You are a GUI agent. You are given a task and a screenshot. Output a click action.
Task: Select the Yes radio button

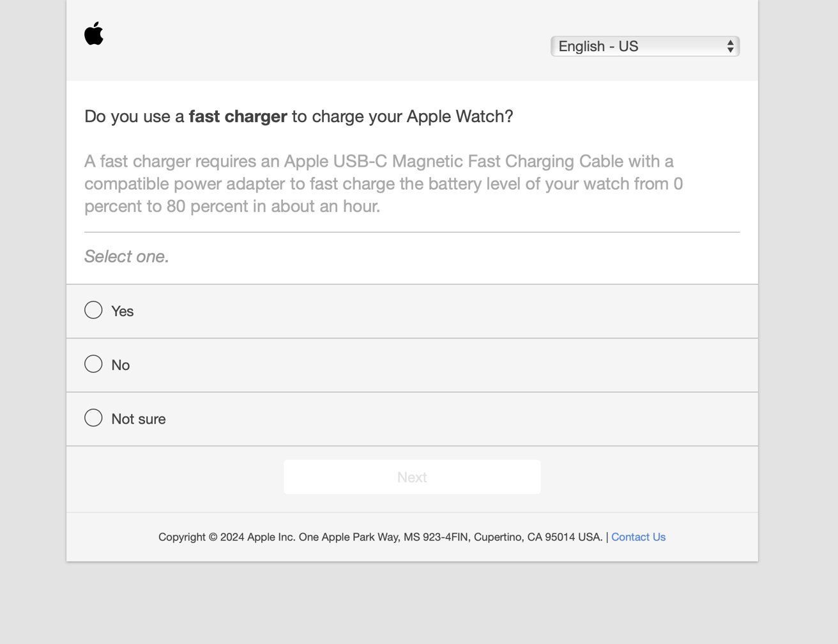coord(93,310)
